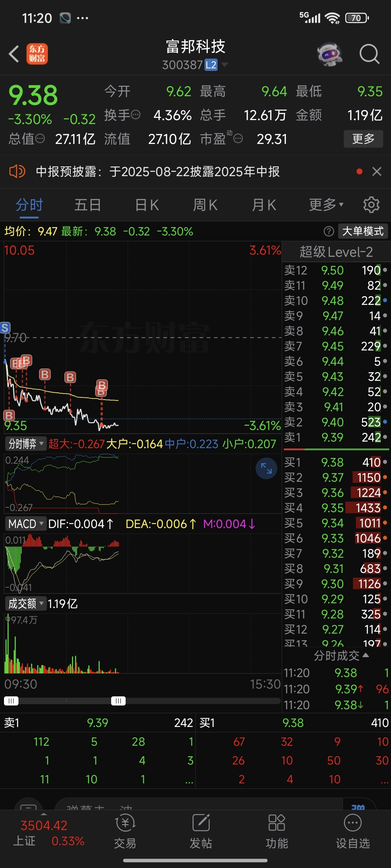Tap the search magnifier icon
The width and height of the screenshot is (391, 868).
click(x=369, y=54)
